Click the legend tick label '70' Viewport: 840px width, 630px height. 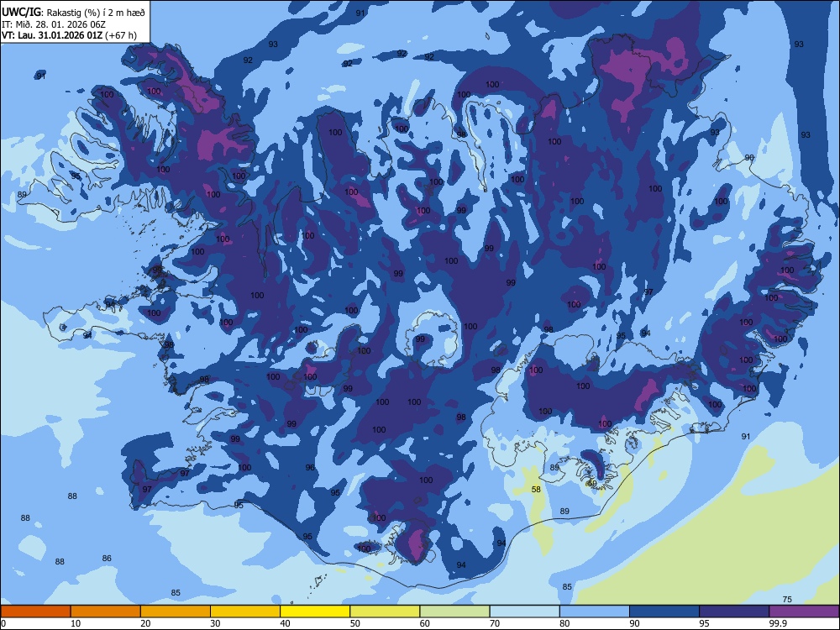[495, 623]
